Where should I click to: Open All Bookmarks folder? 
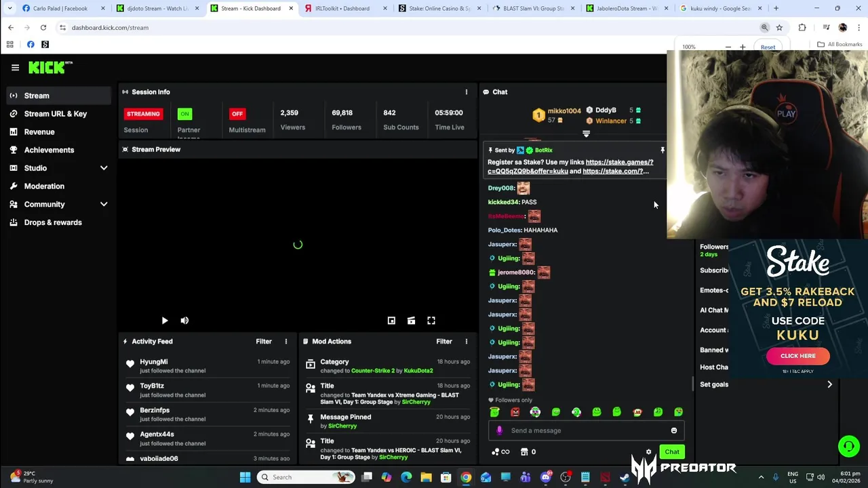840,45
